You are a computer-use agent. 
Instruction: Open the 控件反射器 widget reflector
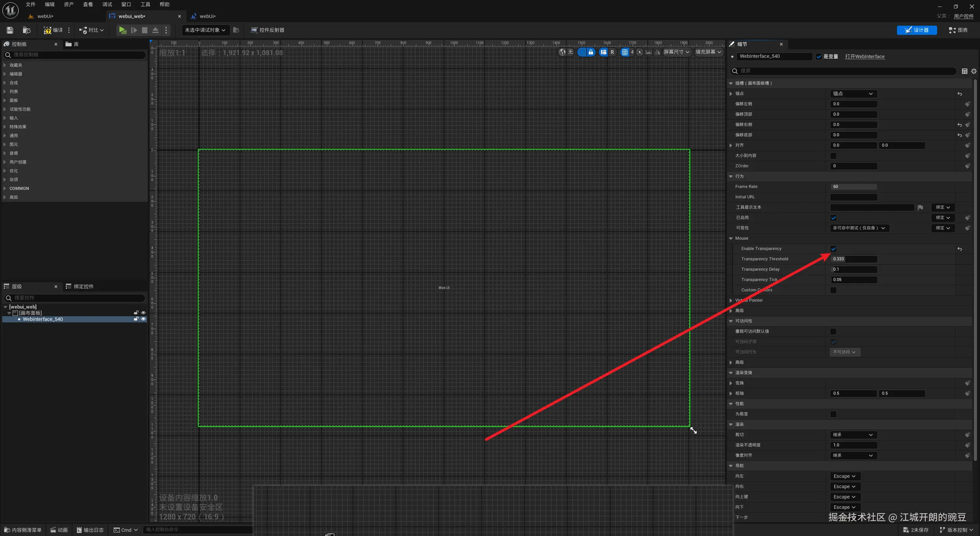[x=267, y=30]
